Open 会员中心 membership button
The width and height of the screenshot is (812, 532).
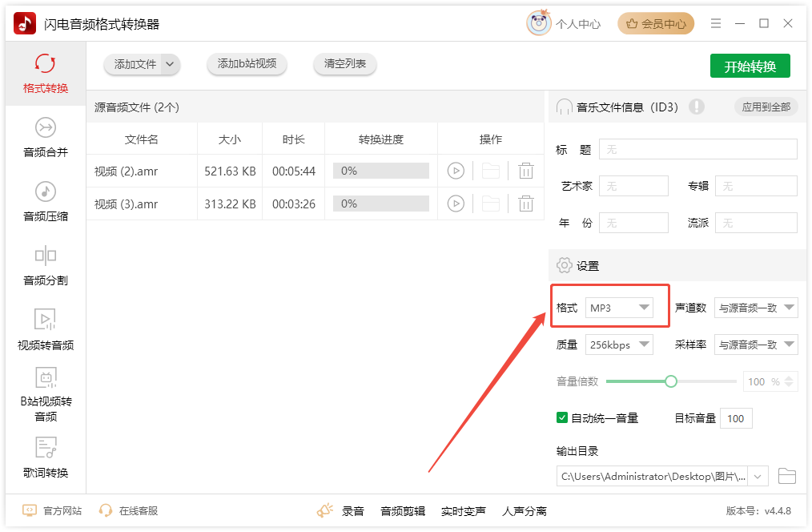[x=656, y=24]
